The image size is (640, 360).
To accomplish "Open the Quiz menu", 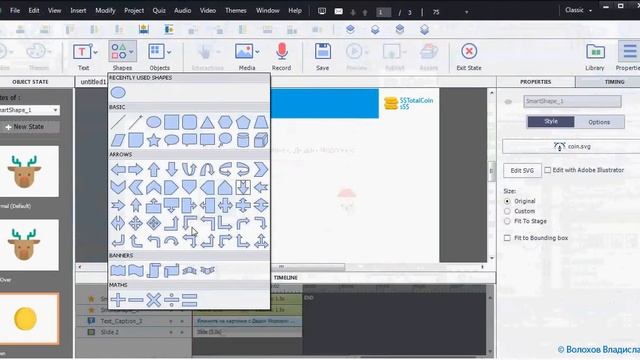I will tap(159, 11).
